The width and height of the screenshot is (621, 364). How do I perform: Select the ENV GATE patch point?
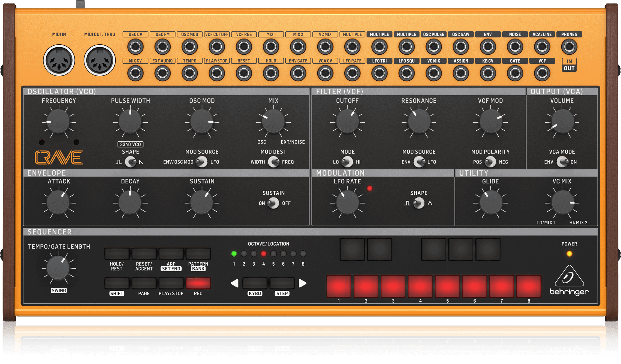coord(298,73)
